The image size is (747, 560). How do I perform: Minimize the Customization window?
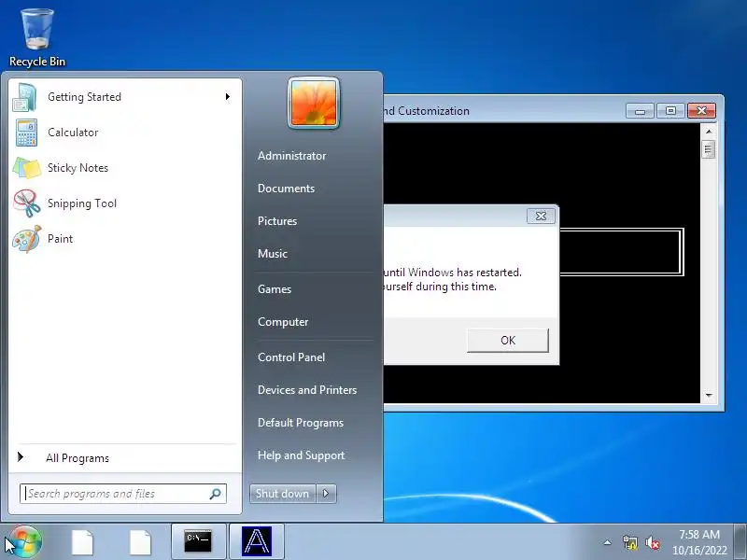(640, 111)
